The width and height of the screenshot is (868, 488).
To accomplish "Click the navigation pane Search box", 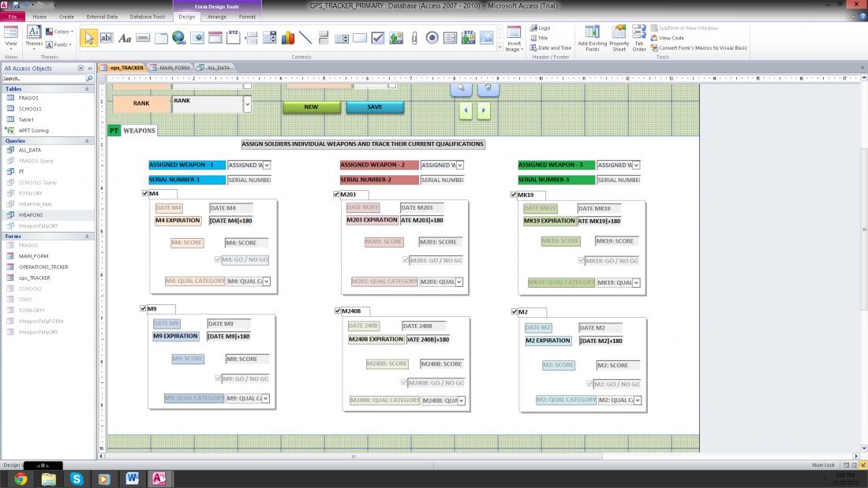I will [44, 79].
